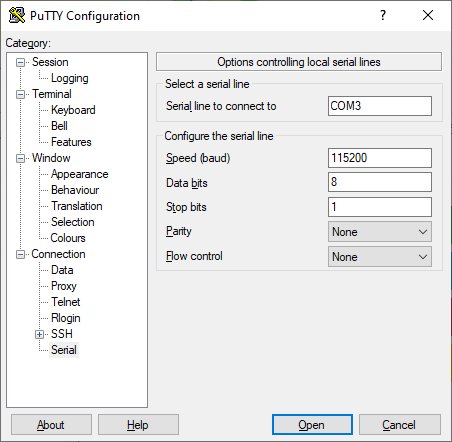Image resolution: width=452 pixels, height=442 pixels.
Task: Expand the SSH tree node
Action: point(39,334)
